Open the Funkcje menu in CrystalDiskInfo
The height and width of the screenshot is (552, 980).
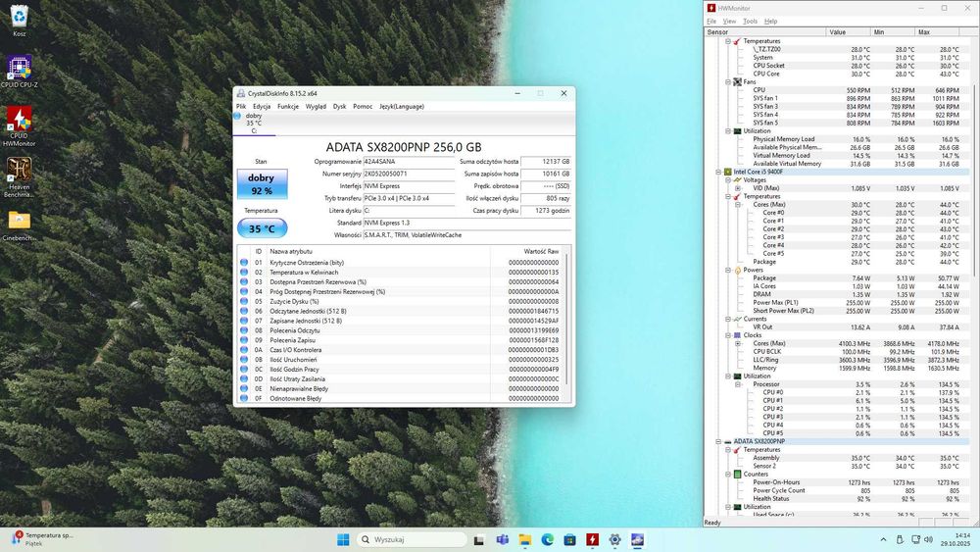[x=288, y=106]
